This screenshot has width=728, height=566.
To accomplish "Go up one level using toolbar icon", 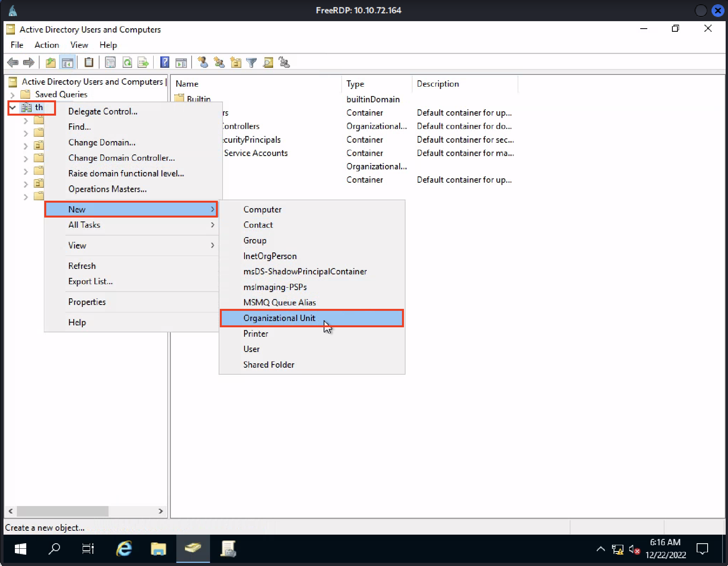I will (x=51, y=62).
